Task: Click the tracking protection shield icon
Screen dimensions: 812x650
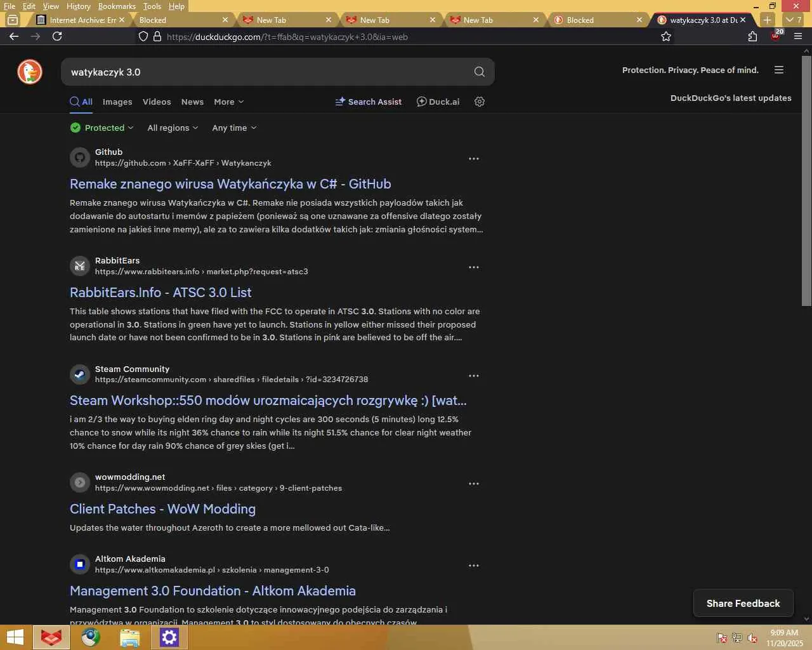Action: 143,36
